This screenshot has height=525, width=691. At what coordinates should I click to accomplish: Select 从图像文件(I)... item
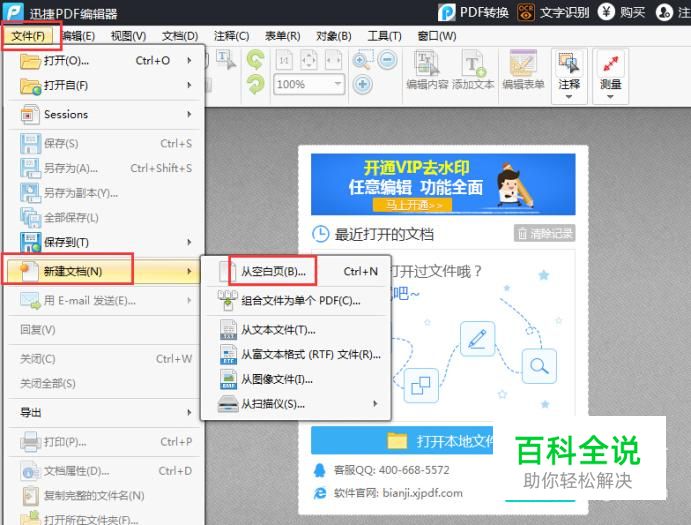pos(296,379)
